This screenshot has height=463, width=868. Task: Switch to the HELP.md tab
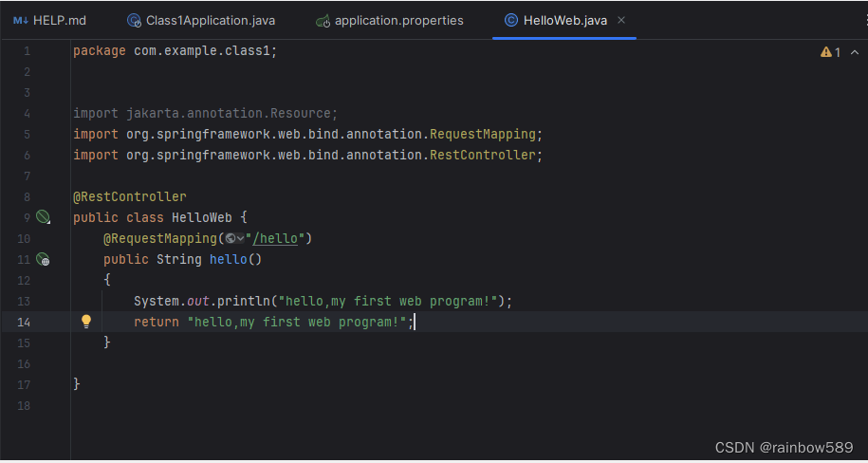(50, 21)
